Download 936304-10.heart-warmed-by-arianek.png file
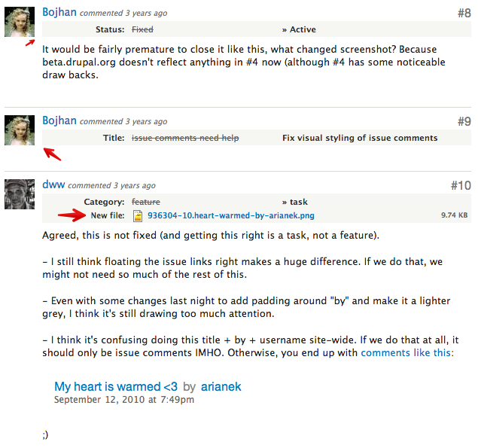 tap(231, 216)
